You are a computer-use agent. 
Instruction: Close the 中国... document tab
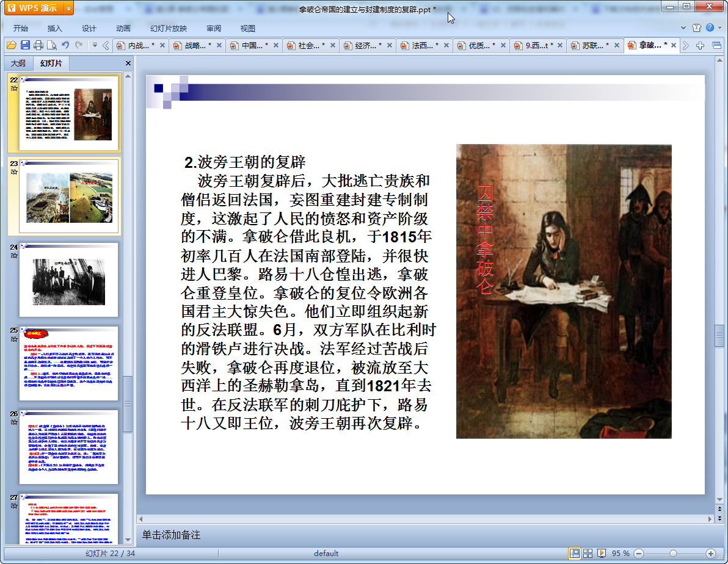point(276,45)
